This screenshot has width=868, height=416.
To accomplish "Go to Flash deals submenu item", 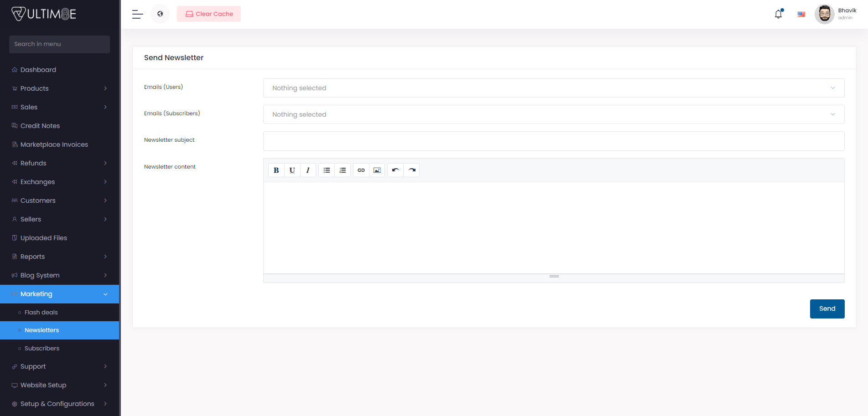I will [x=41, y=313].
